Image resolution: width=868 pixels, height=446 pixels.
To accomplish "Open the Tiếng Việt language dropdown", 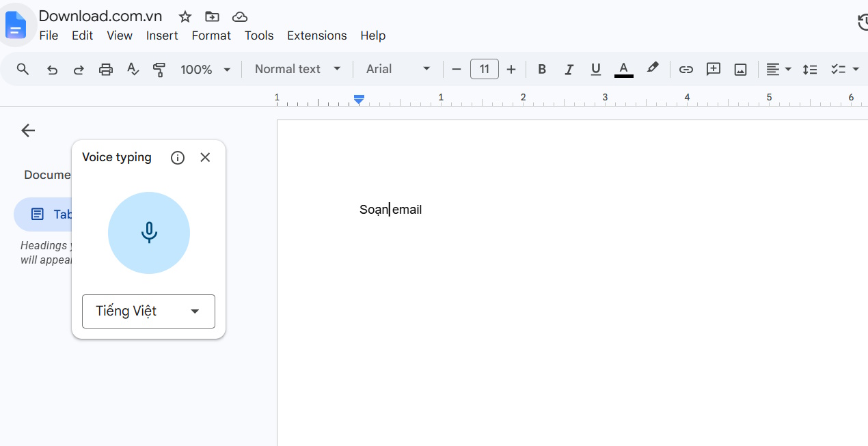I will (148, 311).
